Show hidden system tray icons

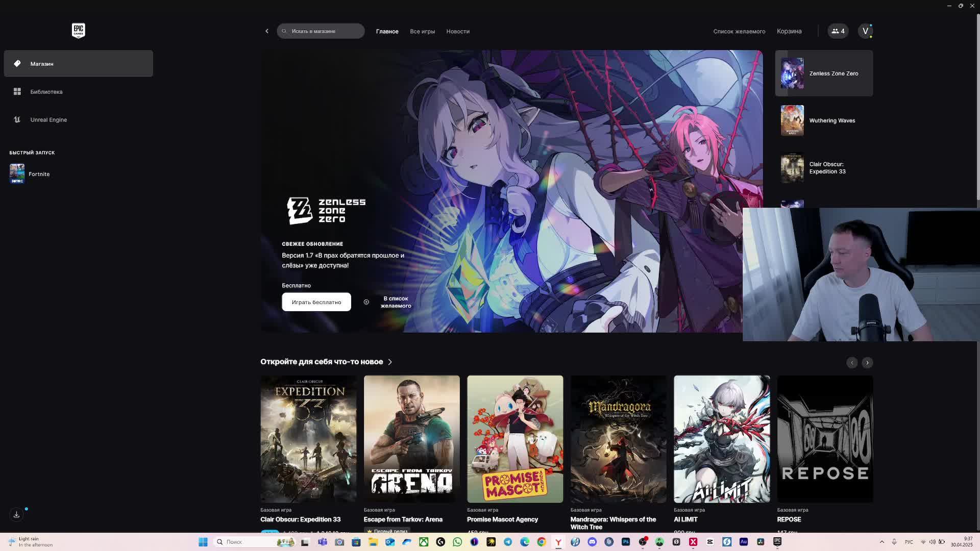pyautogui.click(x=882, y=542)
